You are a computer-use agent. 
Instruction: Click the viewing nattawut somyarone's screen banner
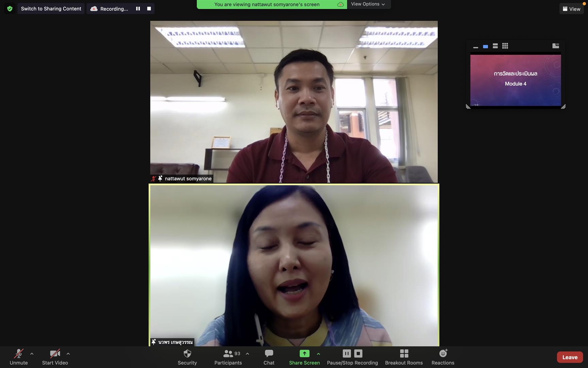pyautogui.click(x=272, y=4)
